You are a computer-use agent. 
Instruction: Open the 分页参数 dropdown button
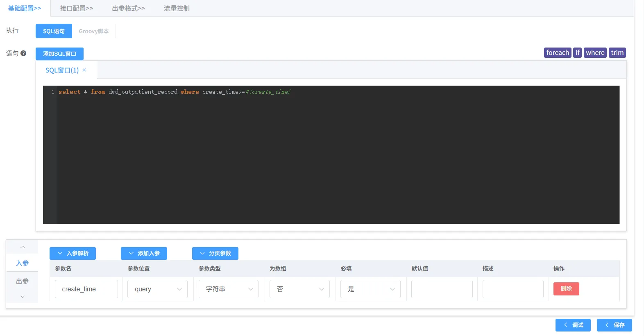(215, 253)
